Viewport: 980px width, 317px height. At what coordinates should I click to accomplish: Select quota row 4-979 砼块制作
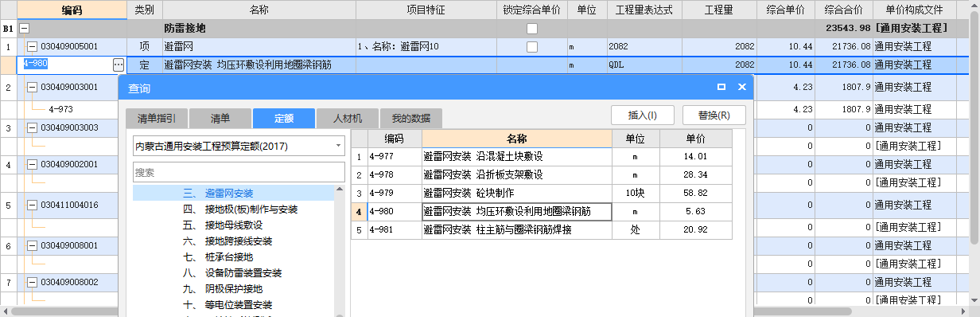(x=541, y=194)
